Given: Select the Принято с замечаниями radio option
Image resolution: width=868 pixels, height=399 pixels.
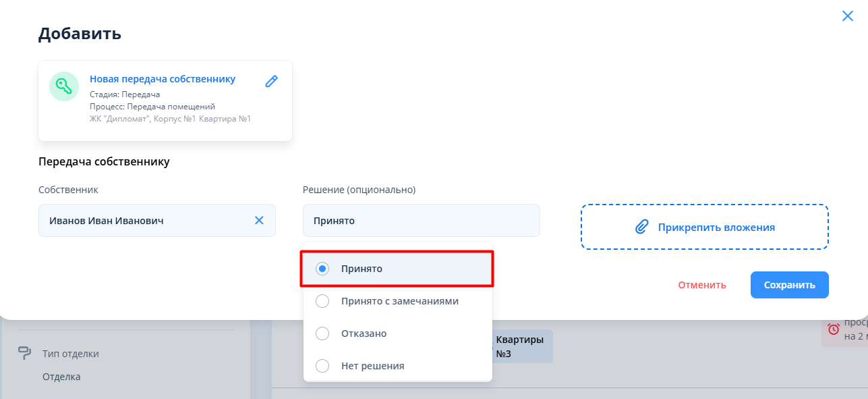Looking at the screenshot, I should [x=322, y=301].
